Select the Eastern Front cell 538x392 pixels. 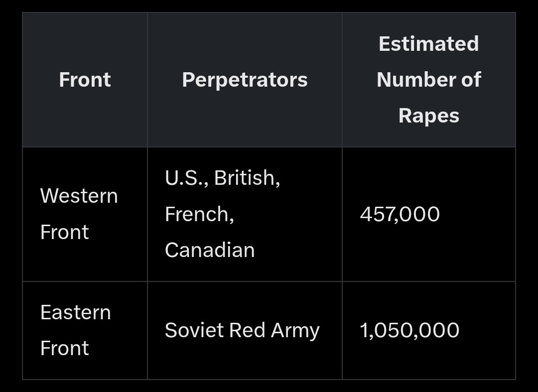tap(85, 330)
